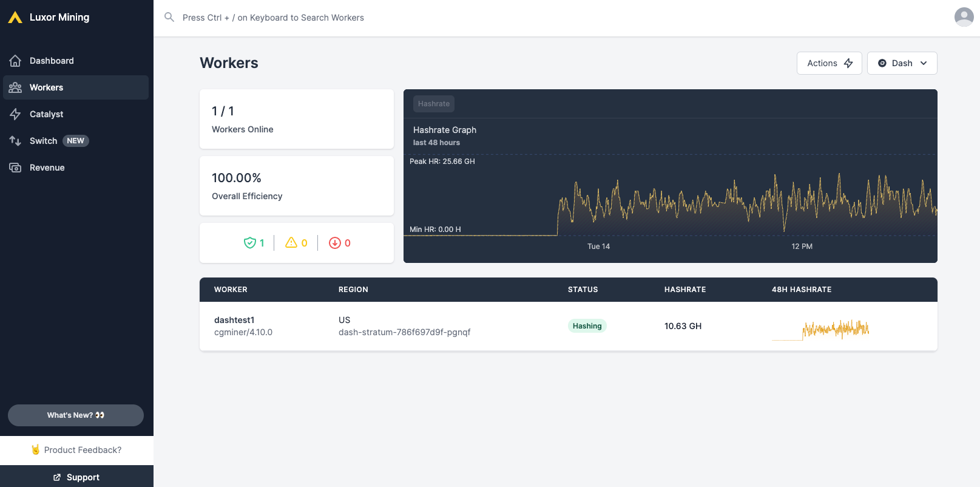Open the user profile avatar

(x=964, y=17)
